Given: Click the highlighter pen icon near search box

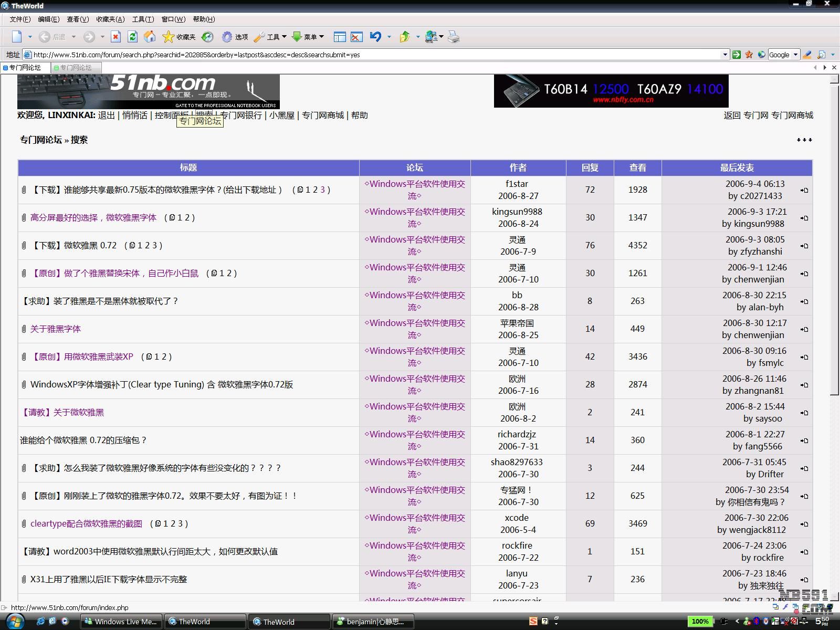Looking at the screenshot, I should pyautogui.click(x=807, y=55).
